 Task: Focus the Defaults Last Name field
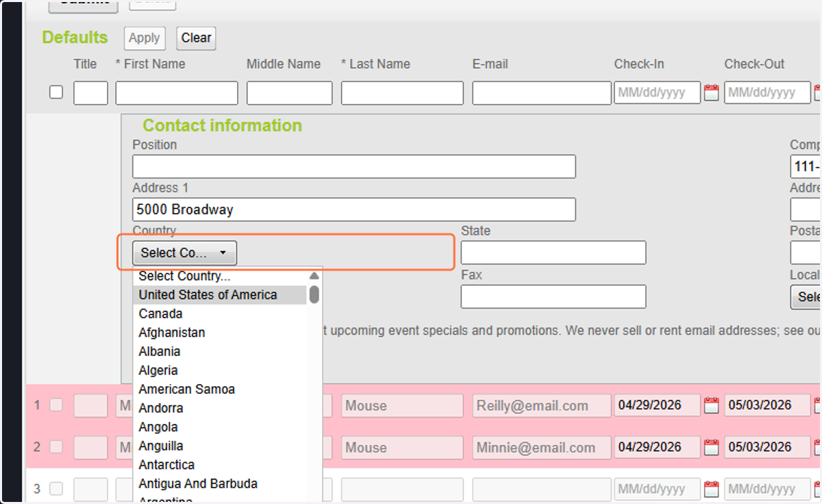[403, 93]
